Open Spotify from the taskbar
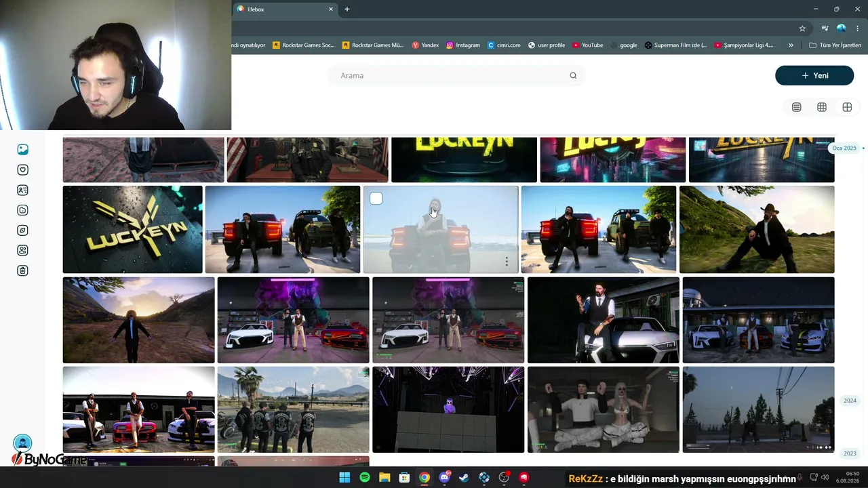The image size is (868, 488). pyautogui.click(x=365, y=477)
